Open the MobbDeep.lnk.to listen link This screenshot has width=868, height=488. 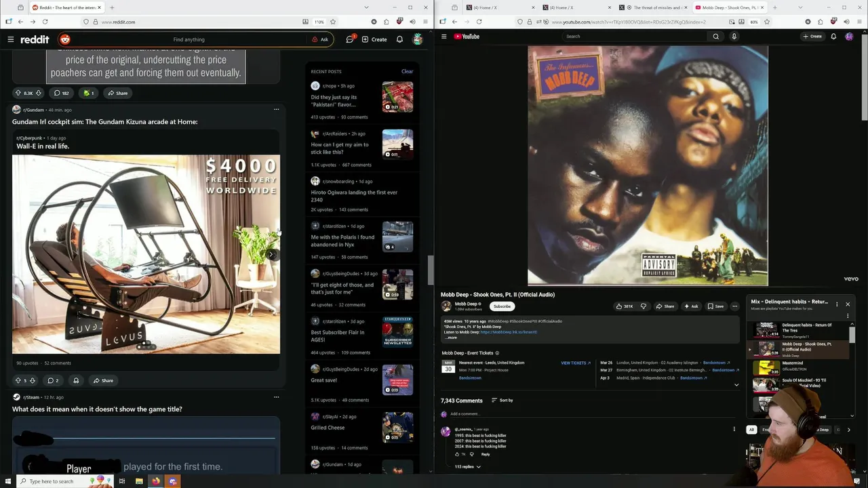click(509, 332)
